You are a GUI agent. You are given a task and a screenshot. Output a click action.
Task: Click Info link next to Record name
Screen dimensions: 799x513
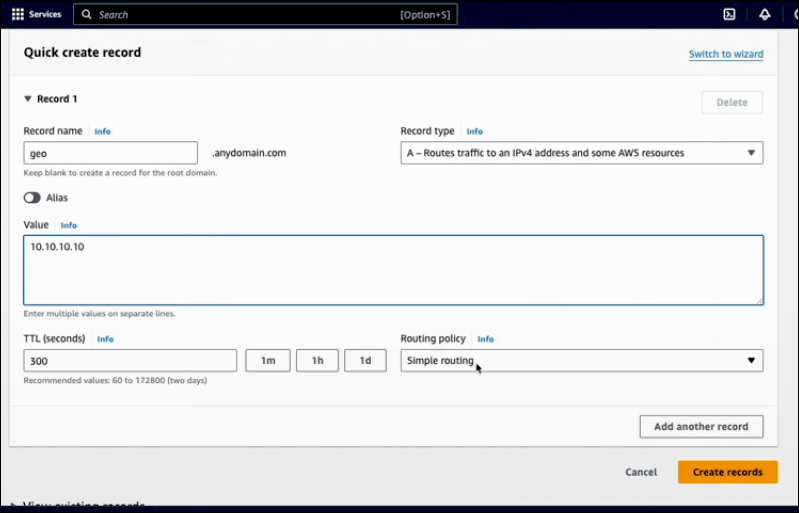coord(102,131)
